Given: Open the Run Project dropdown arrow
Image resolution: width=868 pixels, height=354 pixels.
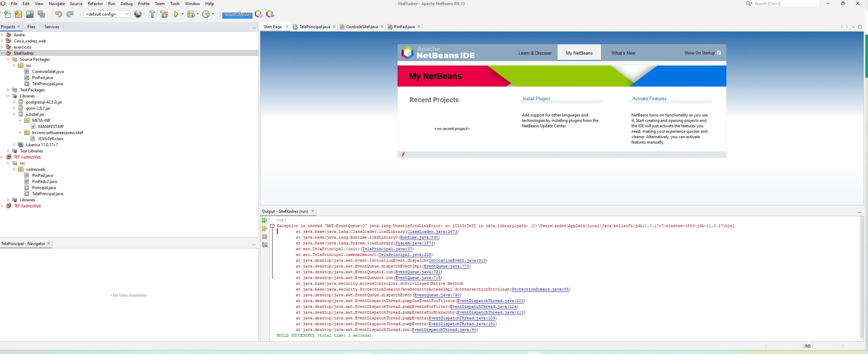Looking at the screenshot, I should (182, 14).
